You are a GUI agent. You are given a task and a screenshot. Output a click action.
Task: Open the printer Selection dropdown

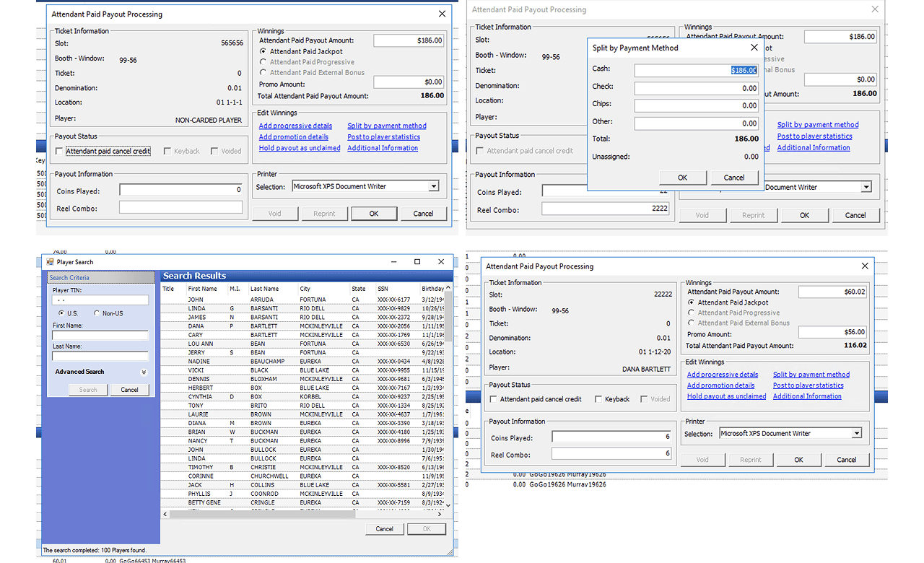click(x=435, y=185)
